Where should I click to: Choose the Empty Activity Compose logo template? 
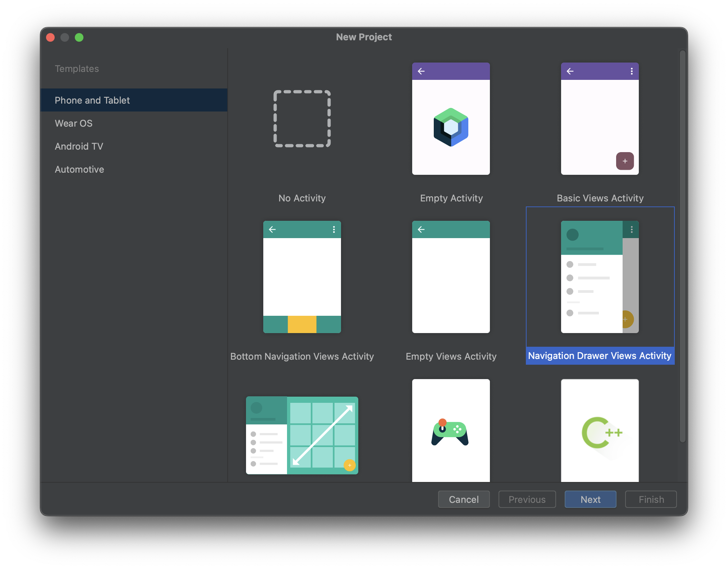point(451,119)
